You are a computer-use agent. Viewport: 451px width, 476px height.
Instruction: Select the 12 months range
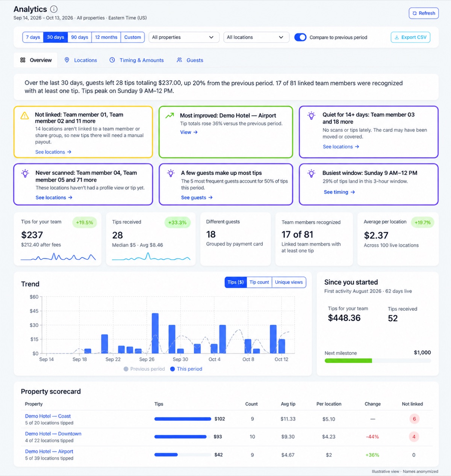[106, 37]
